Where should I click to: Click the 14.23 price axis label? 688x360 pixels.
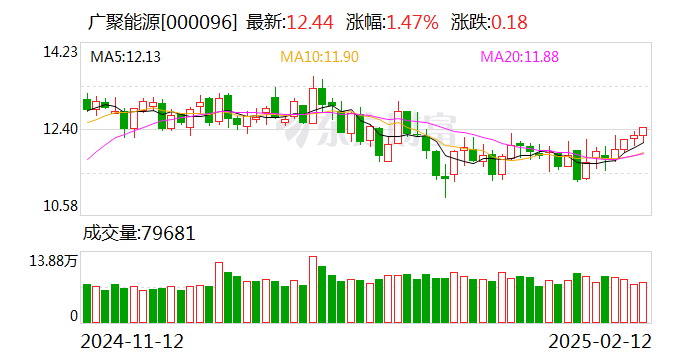[x=60, y=52]
